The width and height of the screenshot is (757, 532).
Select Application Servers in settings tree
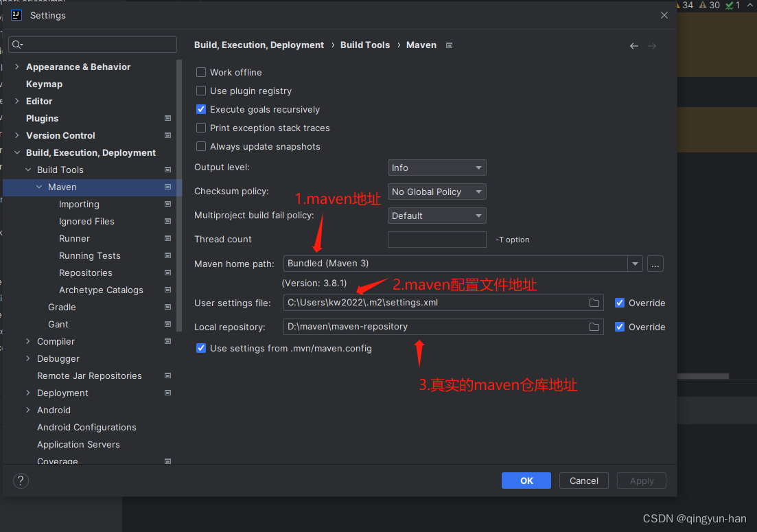(x=78, y=444)
